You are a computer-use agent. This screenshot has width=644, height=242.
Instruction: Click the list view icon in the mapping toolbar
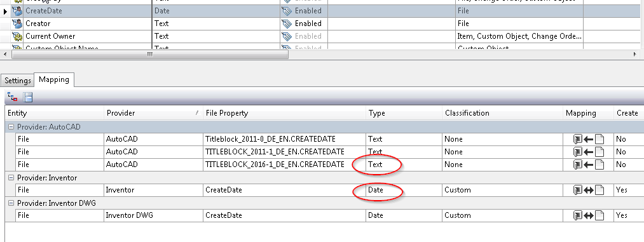click(28, 97)
